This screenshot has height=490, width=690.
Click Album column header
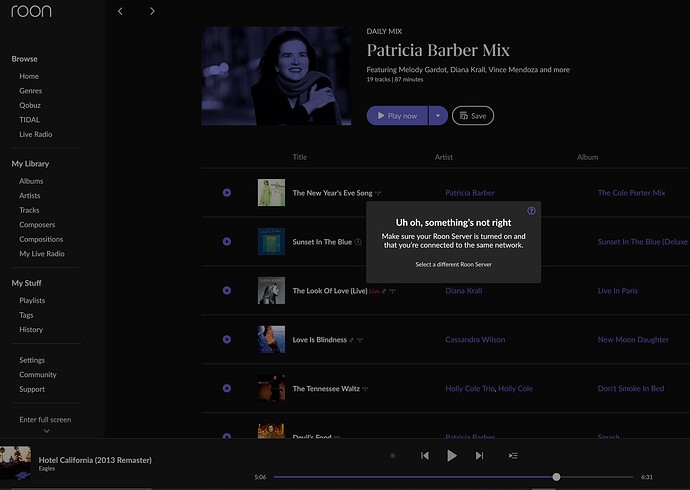587,157
